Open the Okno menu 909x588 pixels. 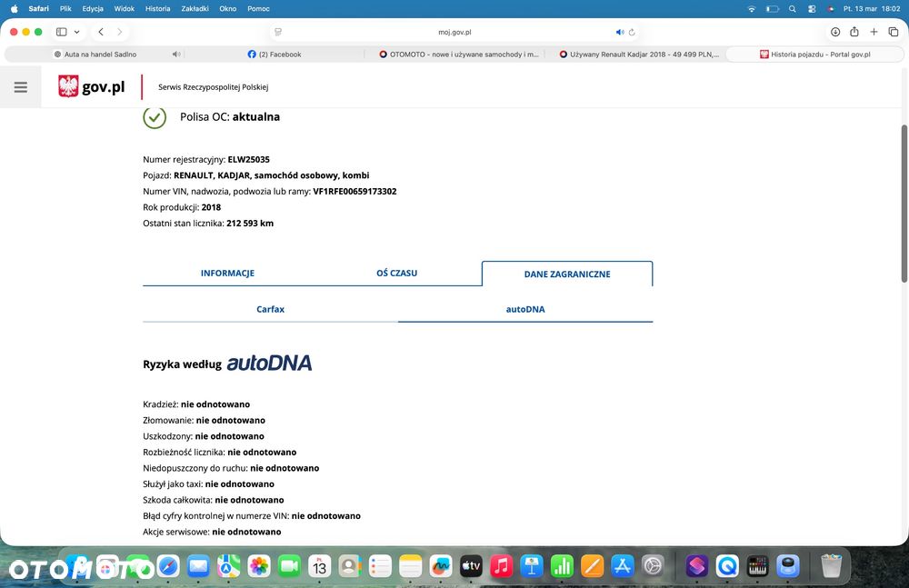click(228, 9)
